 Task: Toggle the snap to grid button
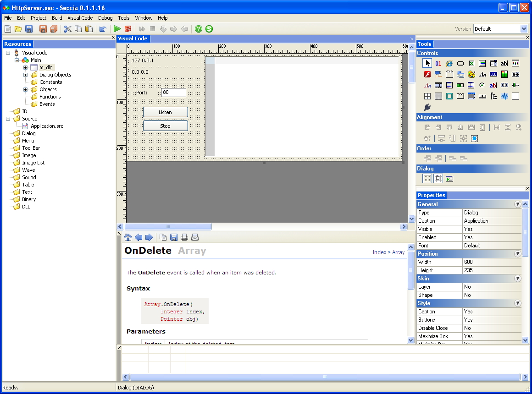[x=438, y=179]
